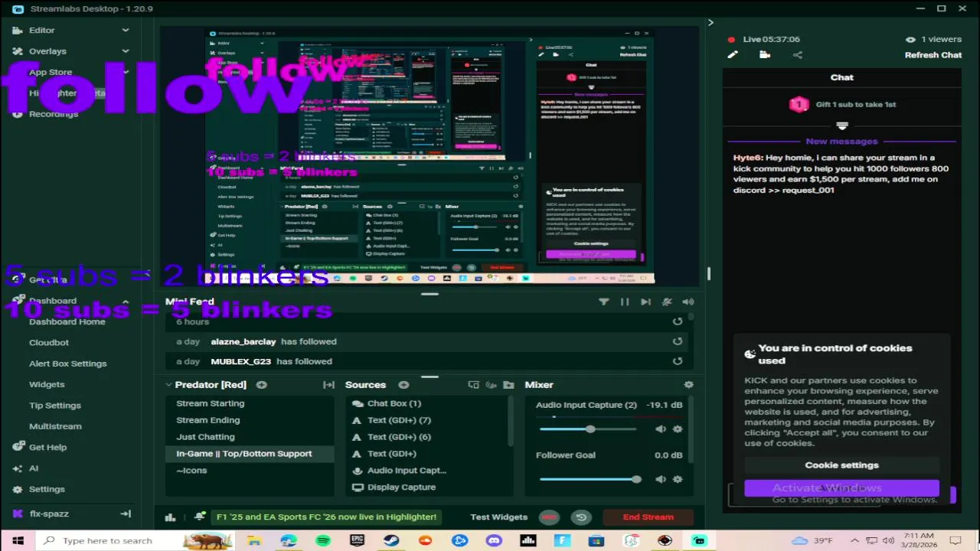
Task: Mute Audio Input Capture (2)
Action: tap(661, 429)
